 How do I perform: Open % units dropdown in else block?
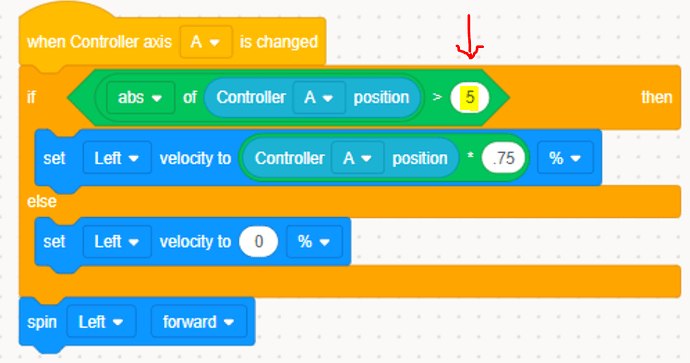click(314, 242)
